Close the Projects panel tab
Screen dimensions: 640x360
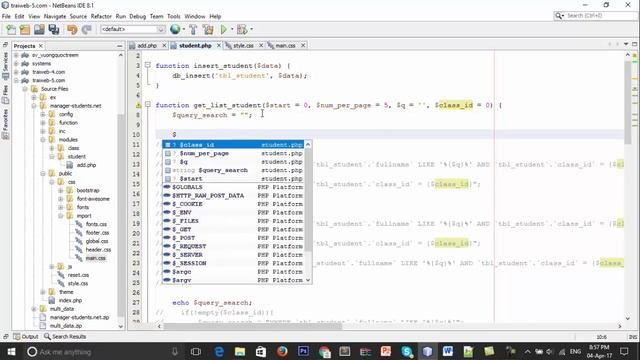(41, 46)
